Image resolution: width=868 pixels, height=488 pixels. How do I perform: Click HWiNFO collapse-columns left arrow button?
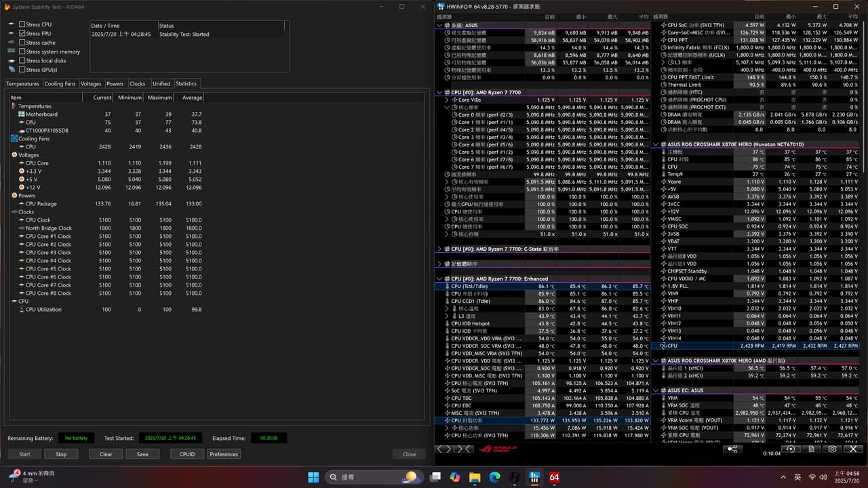click(x=443, y=449)
